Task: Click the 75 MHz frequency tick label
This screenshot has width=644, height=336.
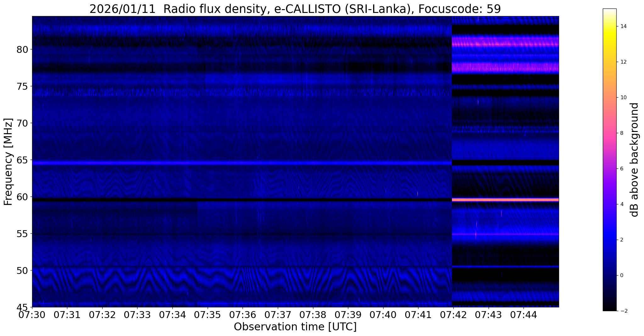Action: click(x=22, y=86)
